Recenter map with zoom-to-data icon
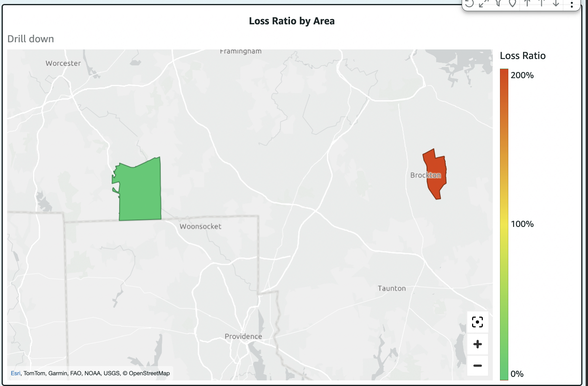Image resolution: width=588 pixels, height=386 pixels. pyautogui.click(x=477, y=322)
